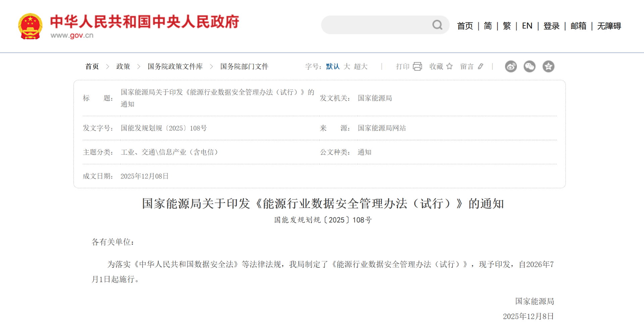Focus the site search input field
The image size is (644, 323).
[x=376, y=25]
